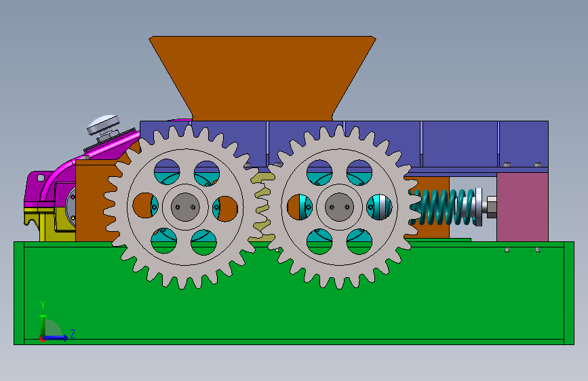Click the green Y axis arrow
The image size is (588, 381).
(43, 325)
